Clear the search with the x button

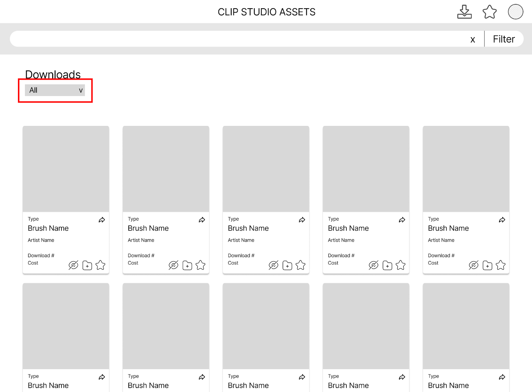pos(472,40)
